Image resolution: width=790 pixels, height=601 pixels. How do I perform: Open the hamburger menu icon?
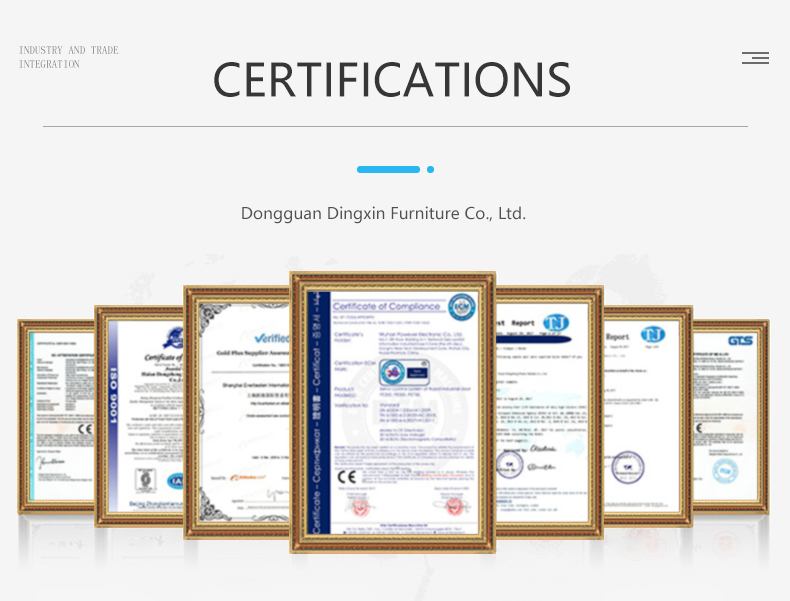[x=755, y=58]
